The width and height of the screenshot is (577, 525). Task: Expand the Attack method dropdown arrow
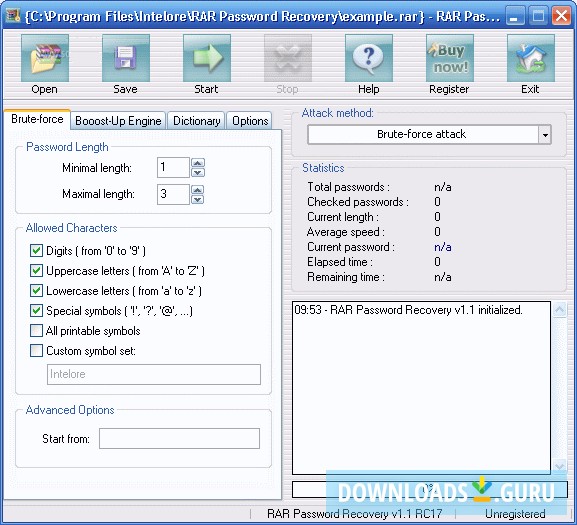coord(545,135)
